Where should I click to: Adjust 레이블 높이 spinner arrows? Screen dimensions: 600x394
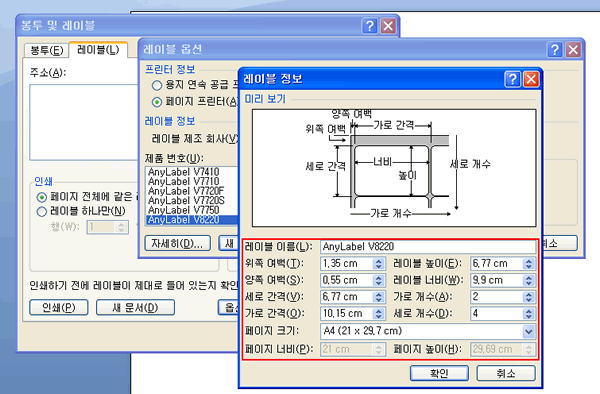tap(528, 264)
